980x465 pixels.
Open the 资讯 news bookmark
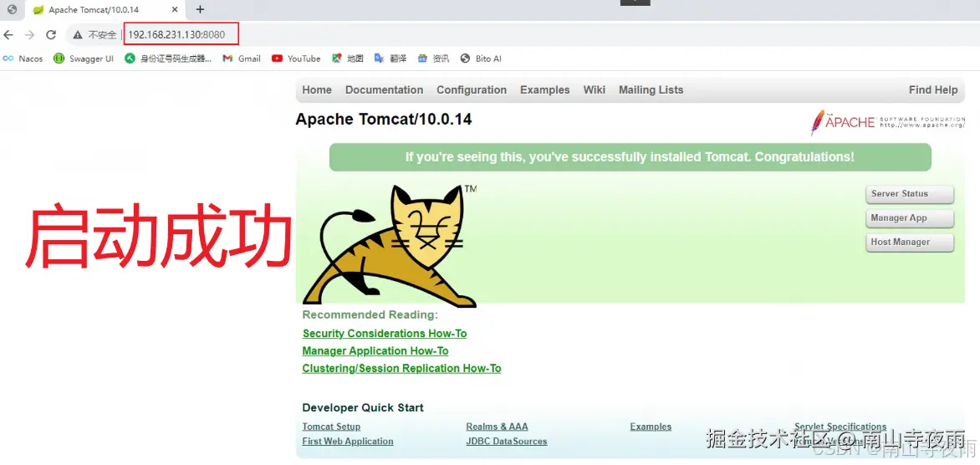tap(433, 59)
